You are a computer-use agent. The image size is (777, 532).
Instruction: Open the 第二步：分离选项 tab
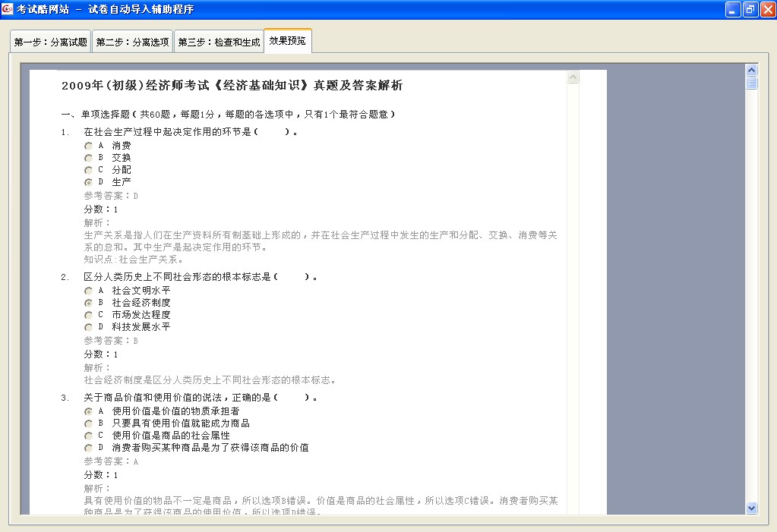[x=132, y=42]
